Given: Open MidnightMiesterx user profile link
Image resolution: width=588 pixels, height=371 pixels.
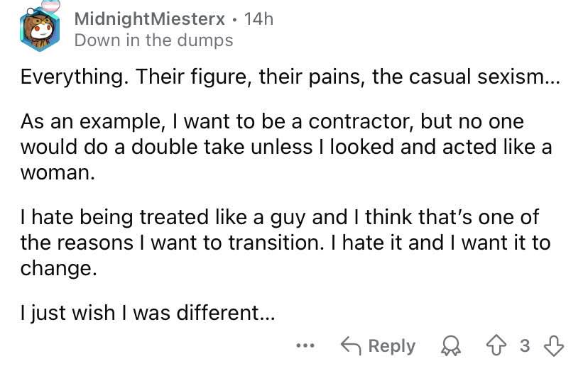Looking at the screenshot, I should pyautogui.click(x=149, y=18).
